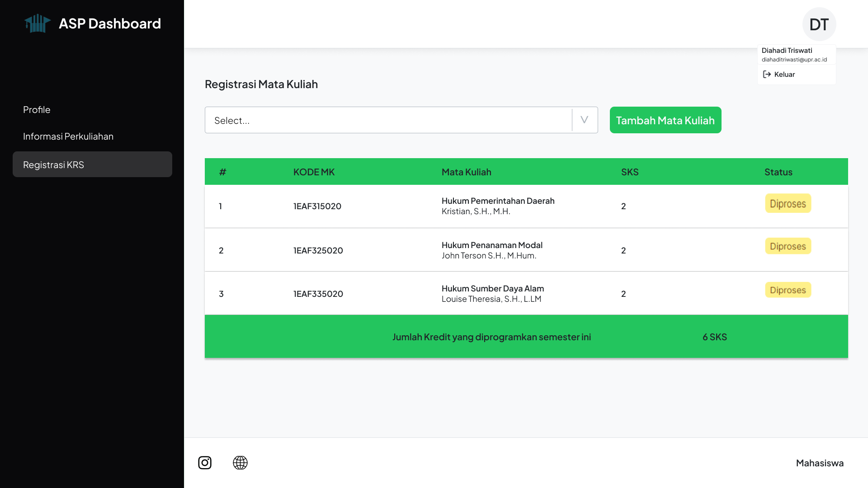Click the ASP Dashboard logo icon
The width and height of the screenshot is (868, 488).
click(37, 23)
